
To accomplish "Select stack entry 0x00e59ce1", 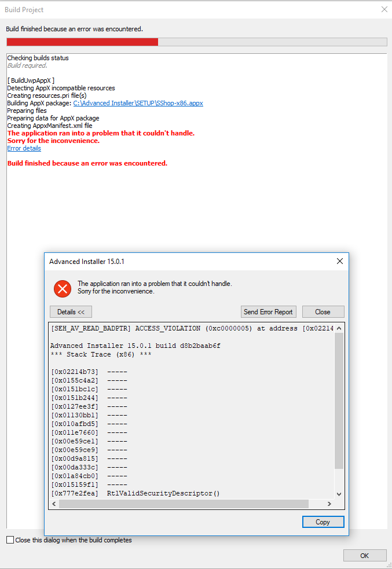I will [89, 442].
